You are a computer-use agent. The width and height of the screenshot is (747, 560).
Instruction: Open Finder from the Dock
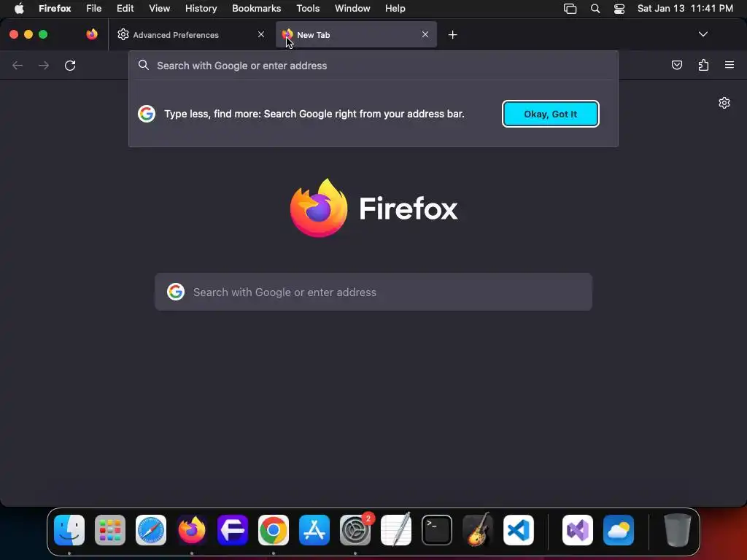(69, 530)
